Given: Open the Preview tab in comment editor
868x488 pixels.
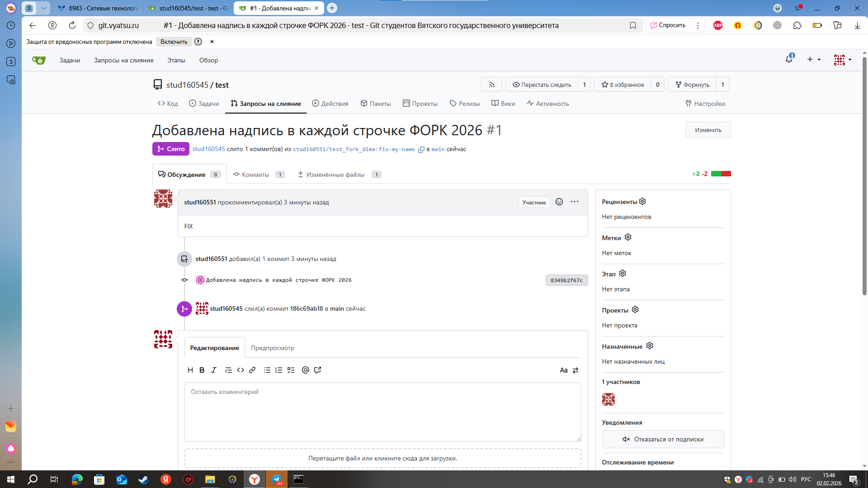Looking at the screenshot, I should (x=273, y=348).
